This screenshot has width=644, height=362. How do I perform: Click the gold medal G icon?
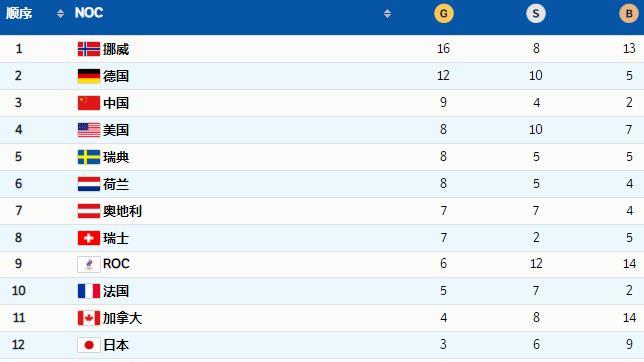(x=444, y=14)
